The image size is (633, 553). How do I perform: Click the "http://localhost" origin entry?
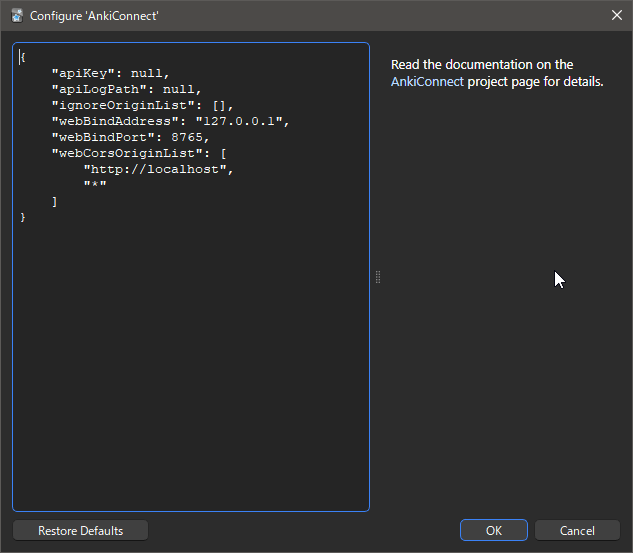pyautogui.click(x=158, y=169)
